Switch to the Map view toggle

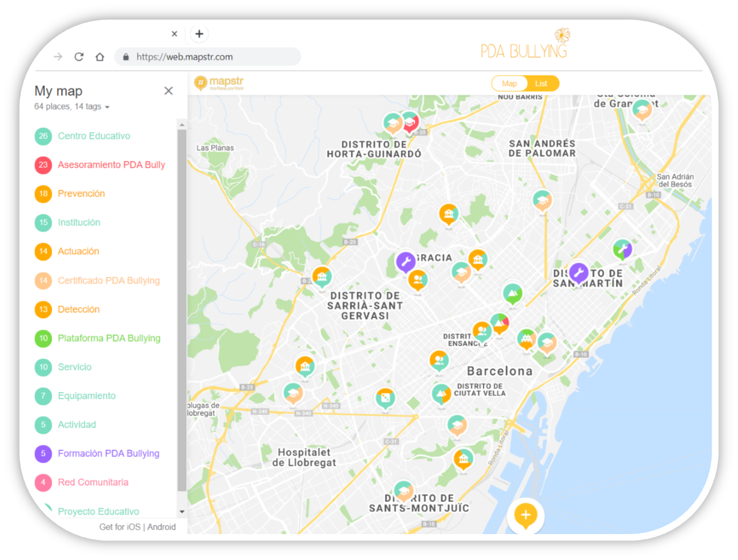coord(509,84)
